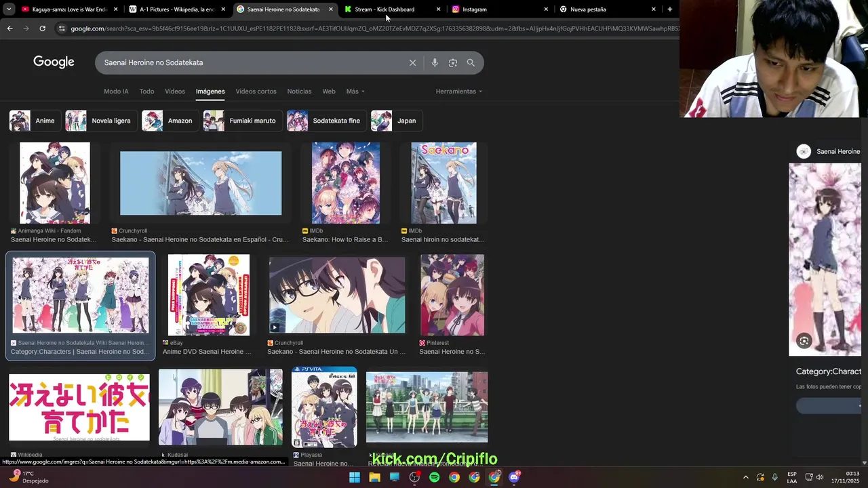Open the wide Crunchyroll Saekano banner image
Screen dimensions: 868x488
201,183
